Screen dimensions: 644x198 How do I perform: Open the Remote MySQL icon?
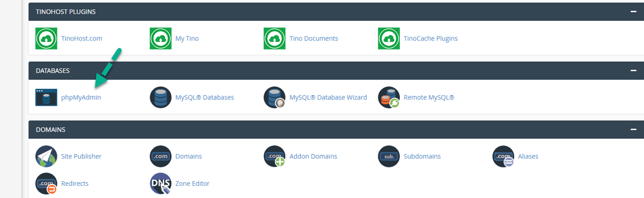coord(389,97)
